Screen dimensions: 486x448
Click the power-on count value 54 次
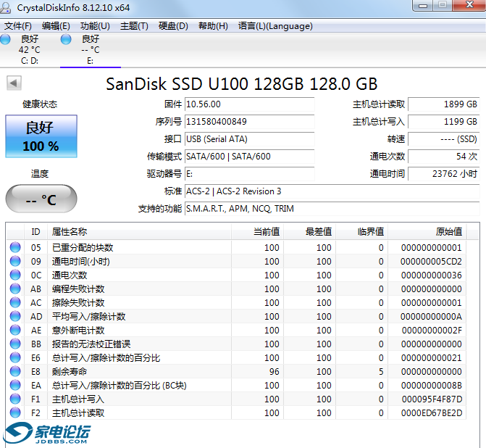(x=444, y=157)
